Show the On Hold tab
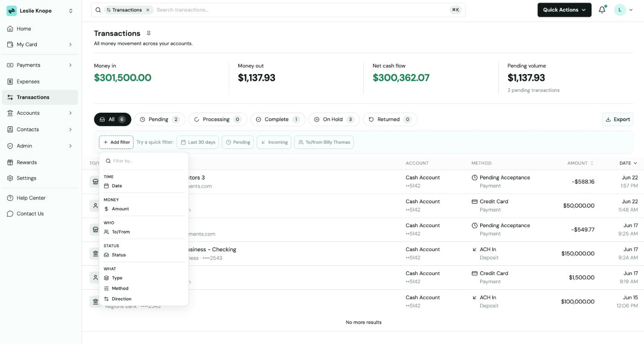 334,120
